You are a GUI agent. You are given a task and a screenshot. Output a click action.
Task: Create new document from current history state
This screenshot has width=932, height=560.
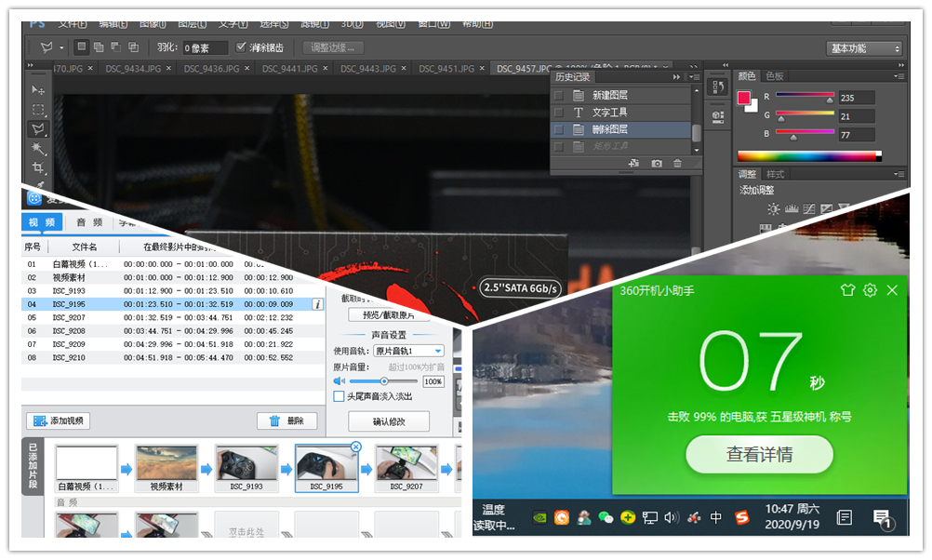click(634, 163)
